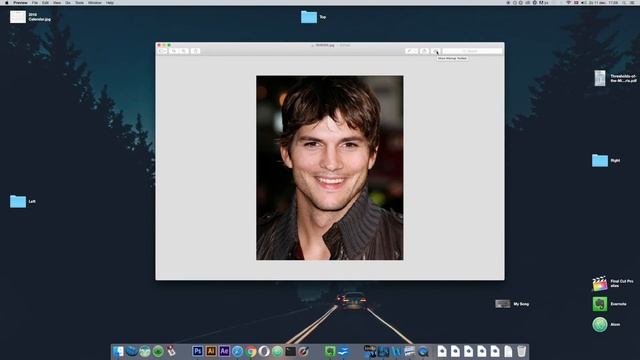Launch Photoshop from the Dock
The image size is (640, 360).
pyautogui.click(x=198, y=351)
